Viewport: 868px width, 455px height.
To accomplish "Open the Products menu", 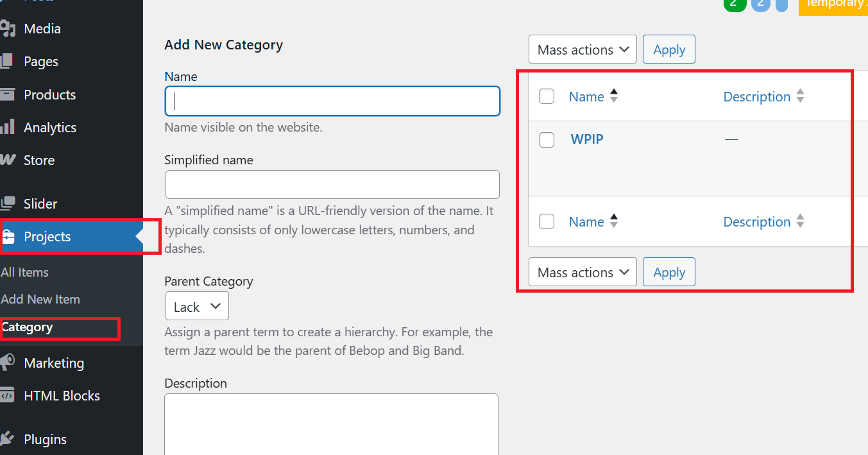I will (x=50, y=94).
